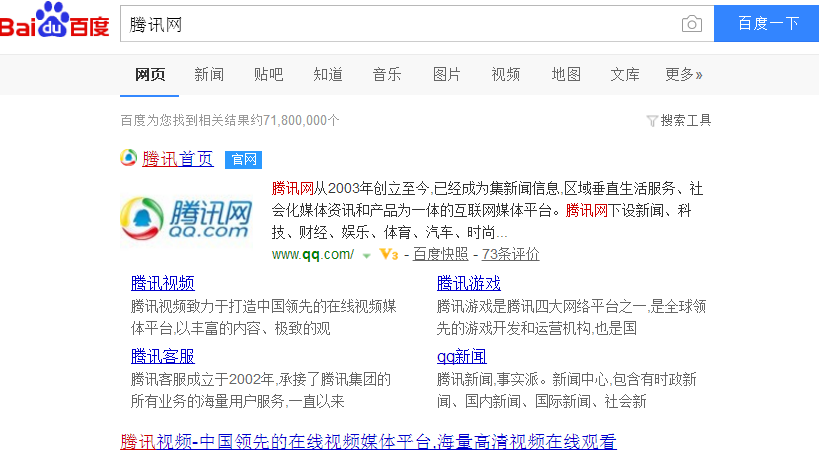Switch to the 图片 tab
This screenshot has height=459, width=819.
[447, 75]
